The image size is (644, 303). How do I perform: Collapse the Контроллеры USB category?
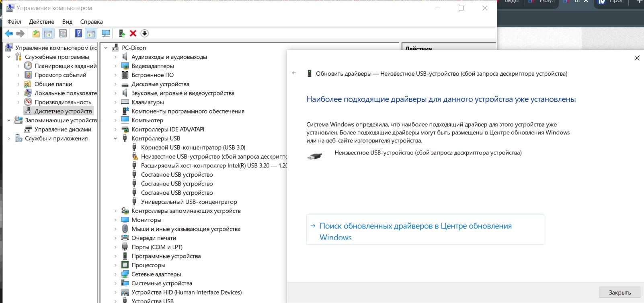point(115,138)
